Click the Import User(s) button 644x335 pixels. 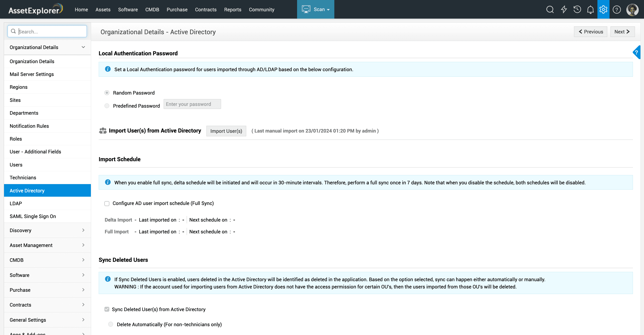coord(226,131)
